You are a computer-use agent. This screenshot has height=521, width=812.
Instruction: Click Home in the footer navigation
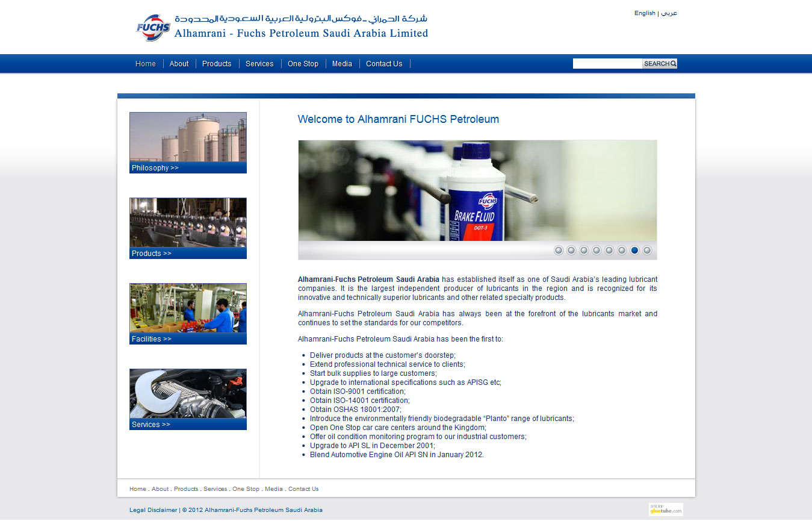tap(138, 489)
